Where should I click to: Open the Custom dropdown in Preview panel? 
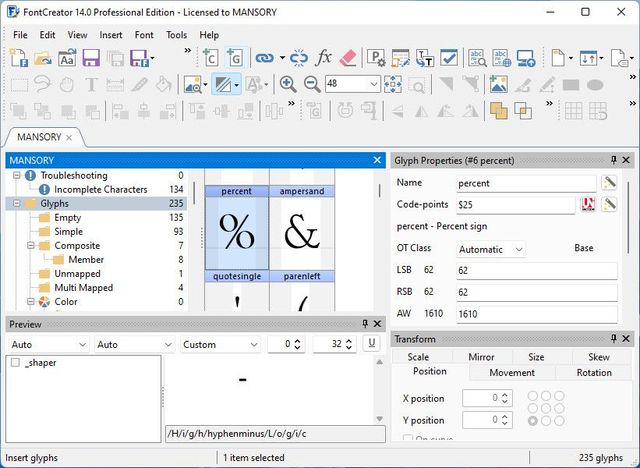(220, 344)
